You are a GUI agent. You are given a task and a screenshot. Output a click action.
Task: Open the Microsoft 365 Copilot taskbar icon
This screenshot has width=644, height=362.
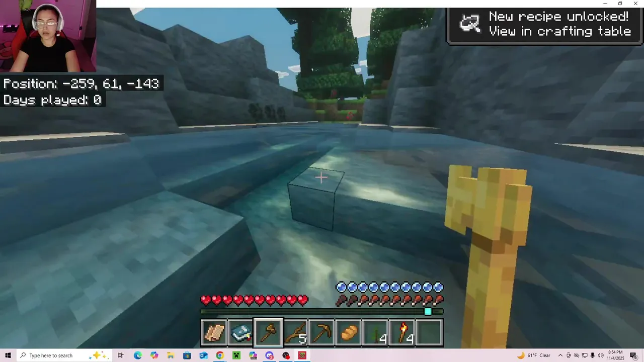click(253, 355)
